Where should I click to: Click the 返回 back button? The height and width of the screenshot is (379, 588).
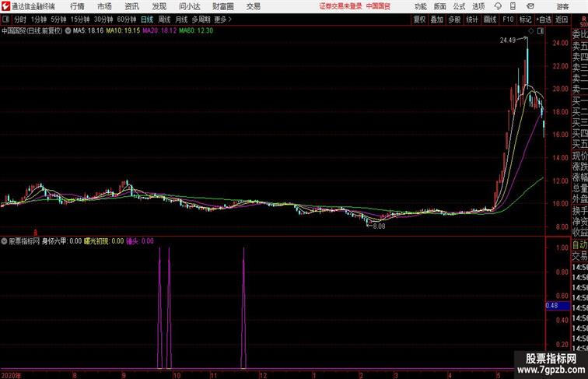coord(562,19)
